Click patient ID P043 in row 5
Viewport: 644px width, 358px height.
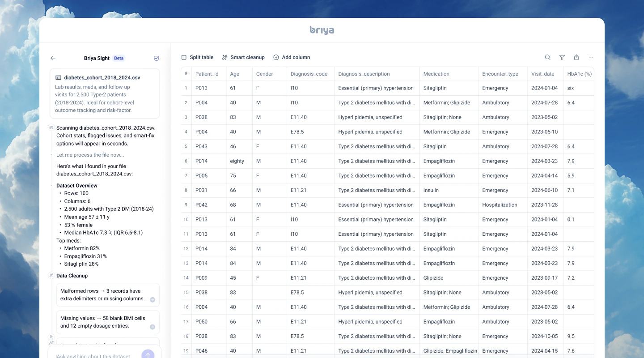point(209,146)
